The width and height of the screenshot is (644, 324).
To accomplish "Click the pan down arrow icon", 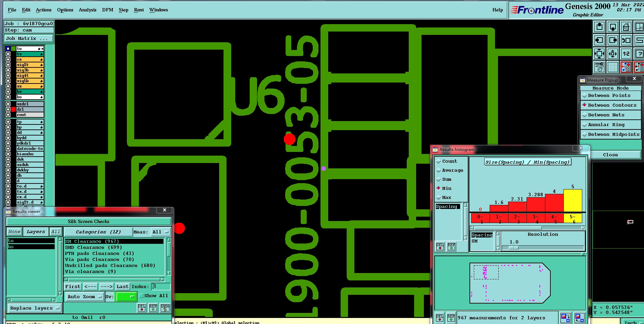I will pyautogui.click(x=613, y=27).
